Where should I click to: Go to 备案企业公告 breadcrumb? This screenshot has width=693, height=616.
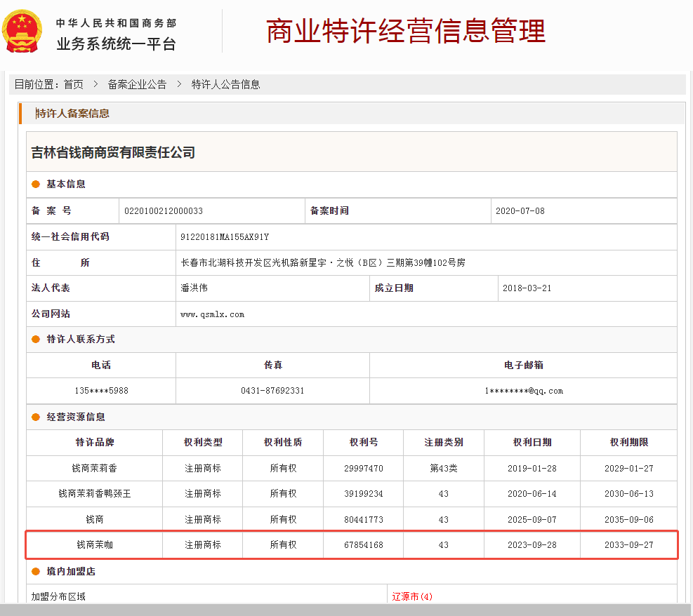point(137,84)
